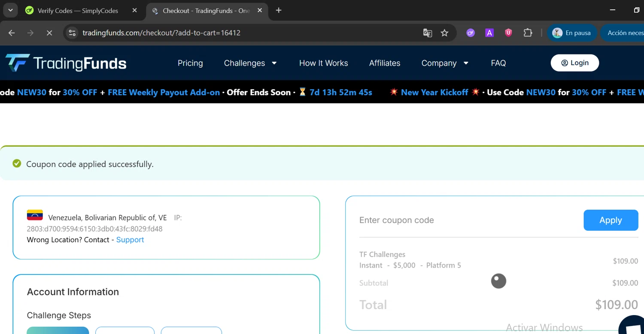Click the green success checkmark icon
The image size is (644, 334).
pyautogui.click(x=17, y=163)
